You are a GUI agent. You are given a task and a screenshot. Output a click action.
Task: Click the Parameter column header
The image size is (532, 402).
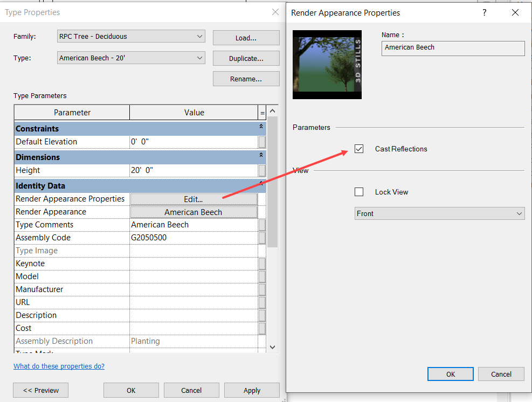tap(72, 113)
